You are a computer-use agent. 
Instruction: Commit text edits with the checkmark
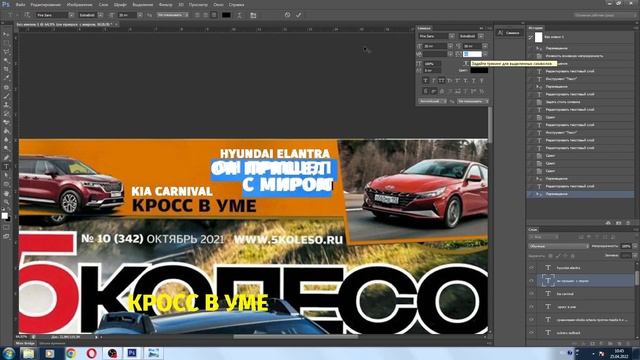[298, 15]
